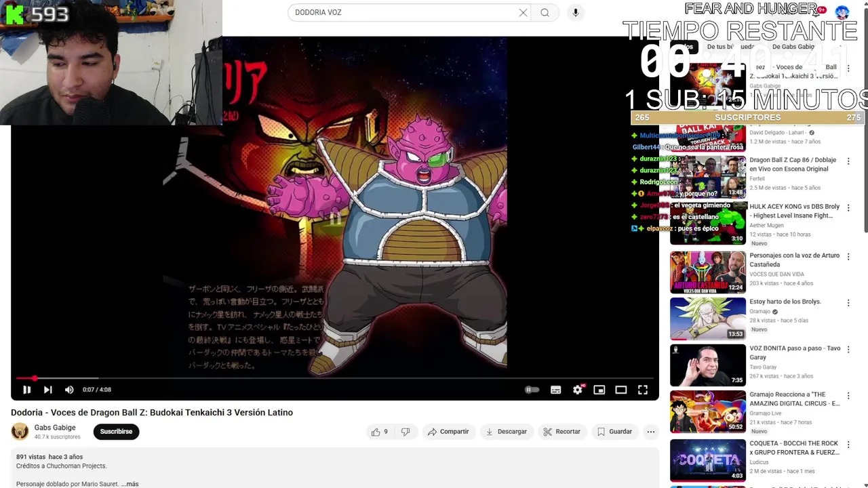Click the Ludicus channel name
868x488 pixels.
[759, 462]
